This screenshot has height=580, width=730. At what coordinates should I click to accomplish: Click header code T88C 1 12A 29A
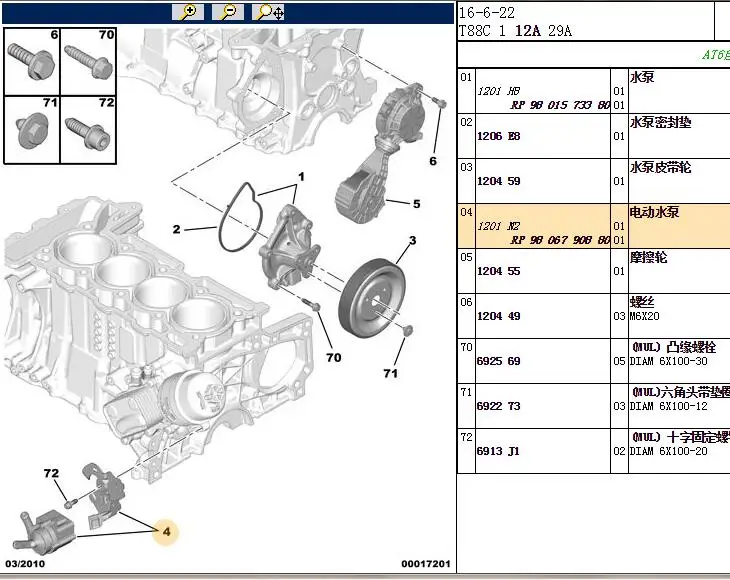[x=515, y=31]
